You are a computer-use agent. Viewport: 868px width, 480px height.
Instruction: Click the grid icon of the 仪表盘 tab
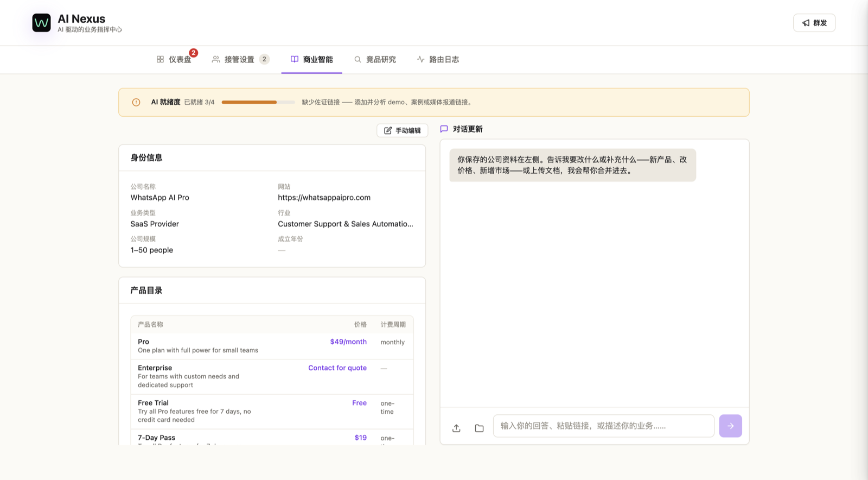coord(160,59)
